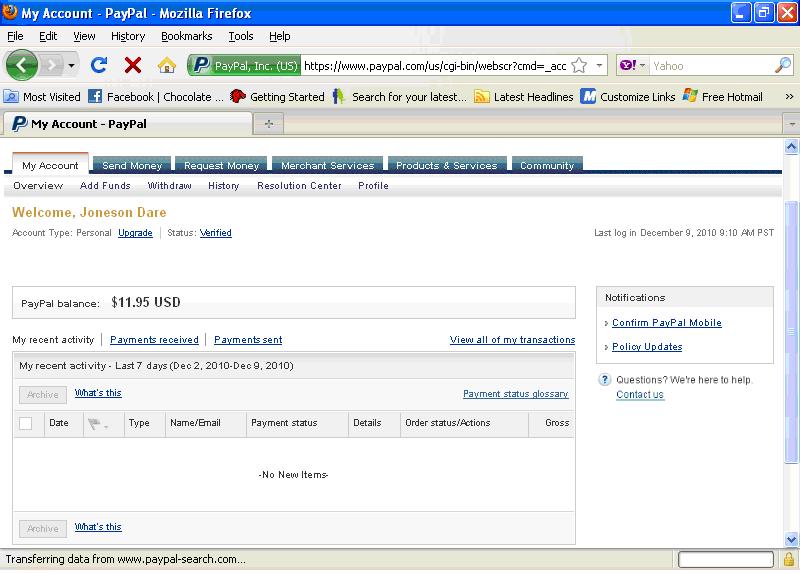Switch to Products & Services tab
This screenshot has width=800, height=574.
point(447,165)
